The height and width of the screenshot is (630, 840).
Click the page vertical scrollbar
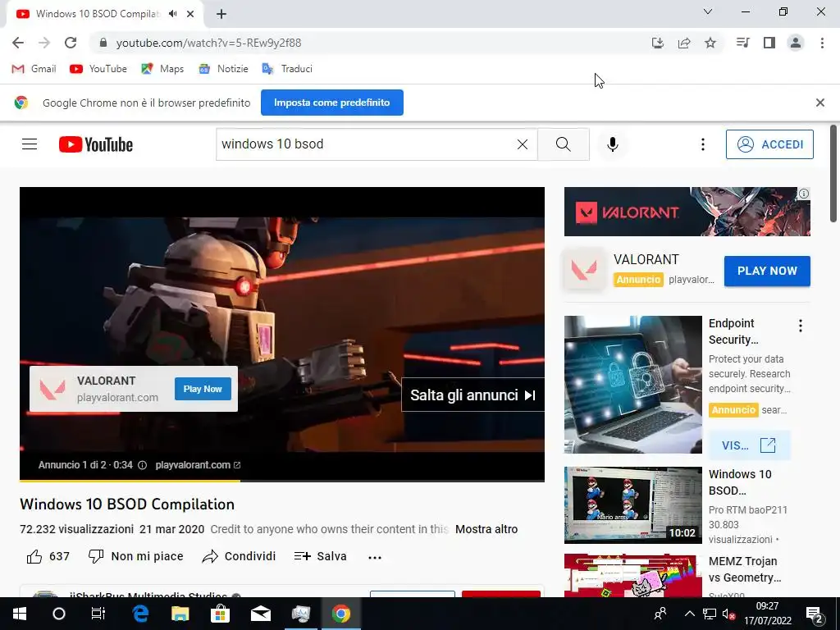(833, 173)
